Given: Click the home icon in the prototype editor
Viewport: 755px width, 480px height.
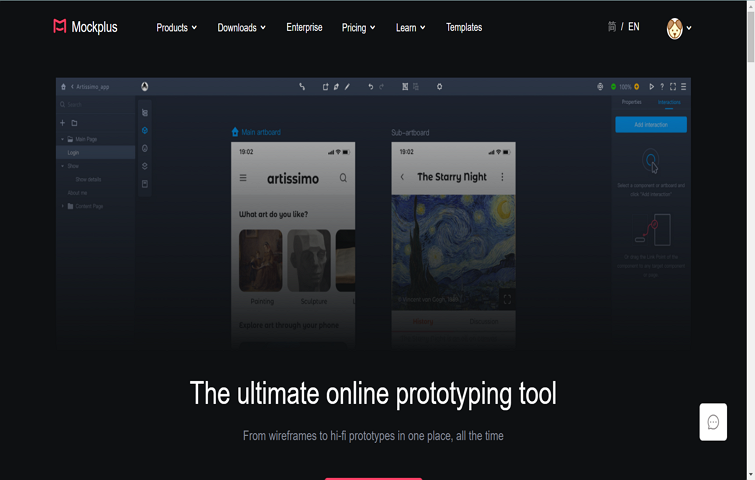Looking at the screenshot, I should [63, 87].
